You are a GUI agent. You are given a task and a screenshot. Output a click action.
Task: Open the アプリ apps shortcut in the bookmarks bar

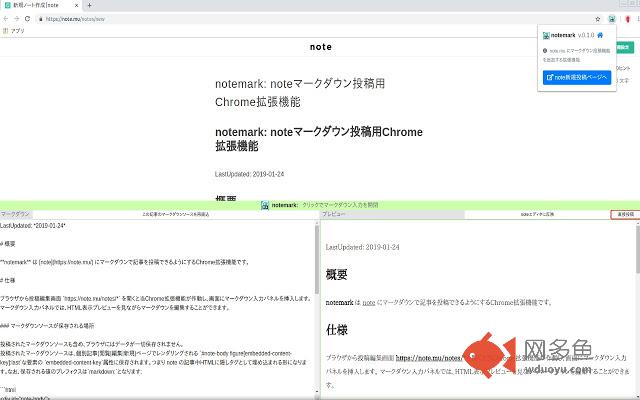pos(14,31)
